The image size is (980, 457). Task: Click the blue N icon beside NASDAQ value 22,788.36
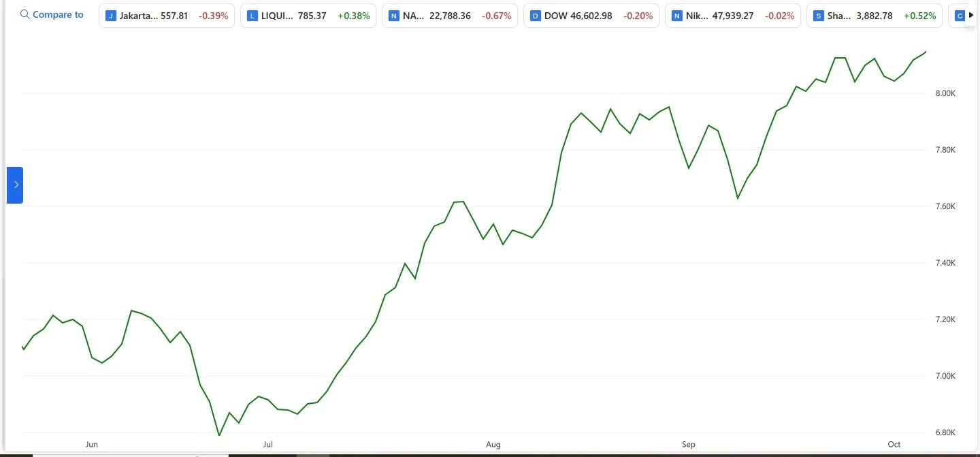point(394,16)
